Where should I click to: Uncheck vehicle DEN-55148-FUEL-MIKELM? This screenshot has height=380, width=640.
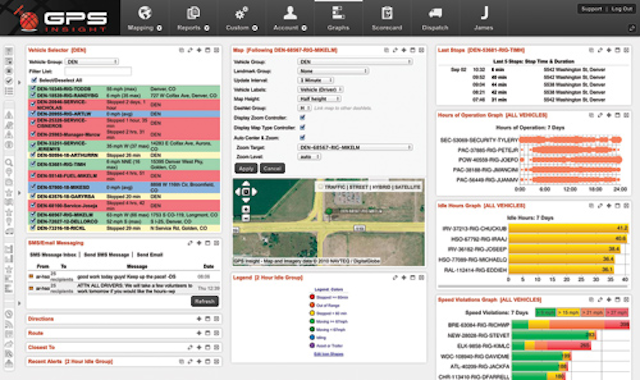[x=33, y=176]
